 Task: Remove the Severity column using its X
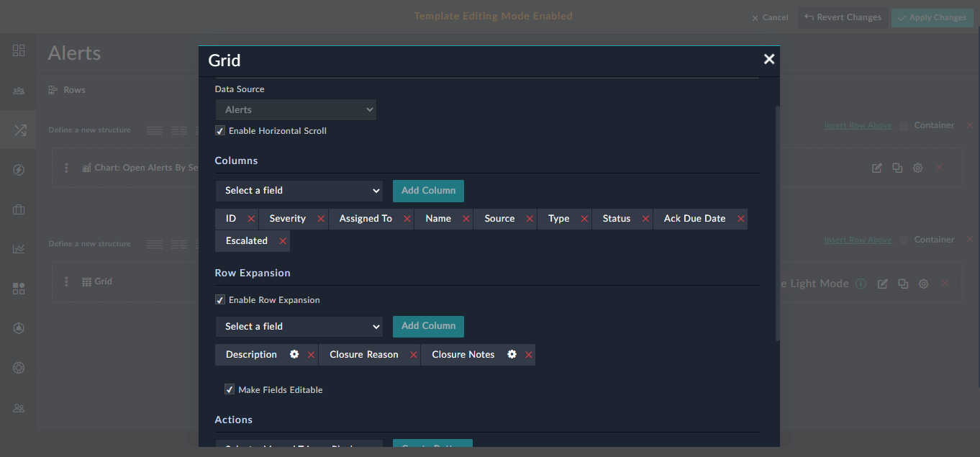pyautogui.click(x=321, y=219)
